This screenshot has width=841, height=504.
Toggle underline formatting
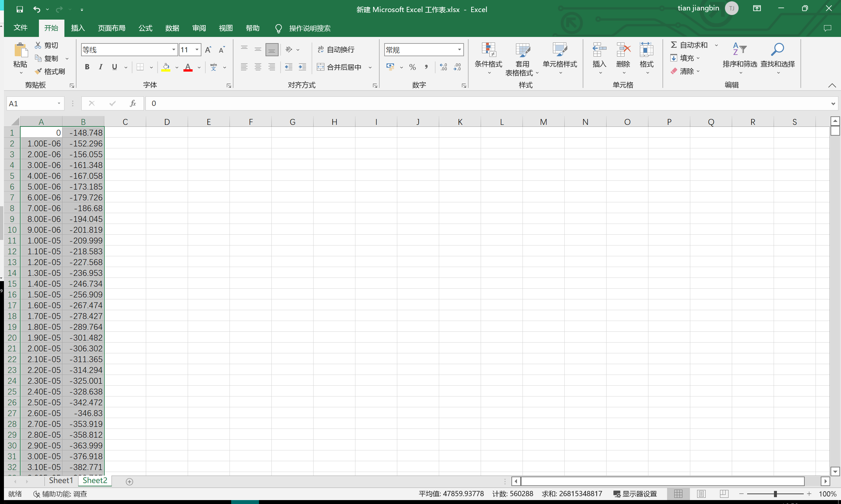(114, 67)
